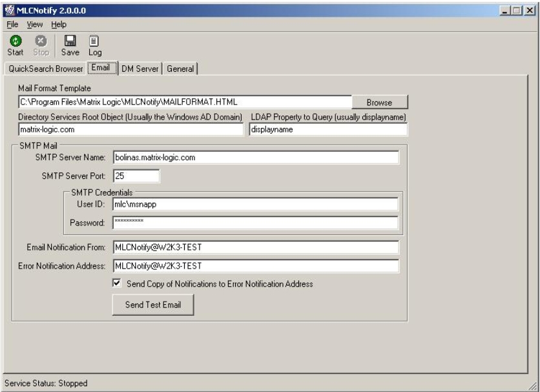Maximize the MLCNotify window
Screen dimensions: 540x392
(x=517, y=10)
